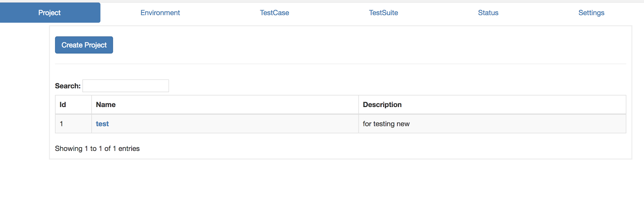The image size is (644, 208).
Task: Click the blank page area below the panel
Action: pos(322,185)
